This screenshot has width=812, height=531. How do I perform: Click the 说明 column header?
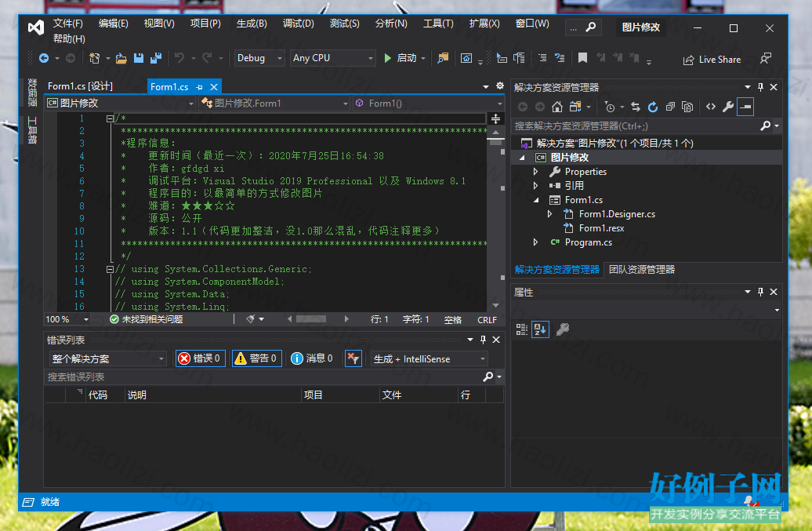point(213,395)
